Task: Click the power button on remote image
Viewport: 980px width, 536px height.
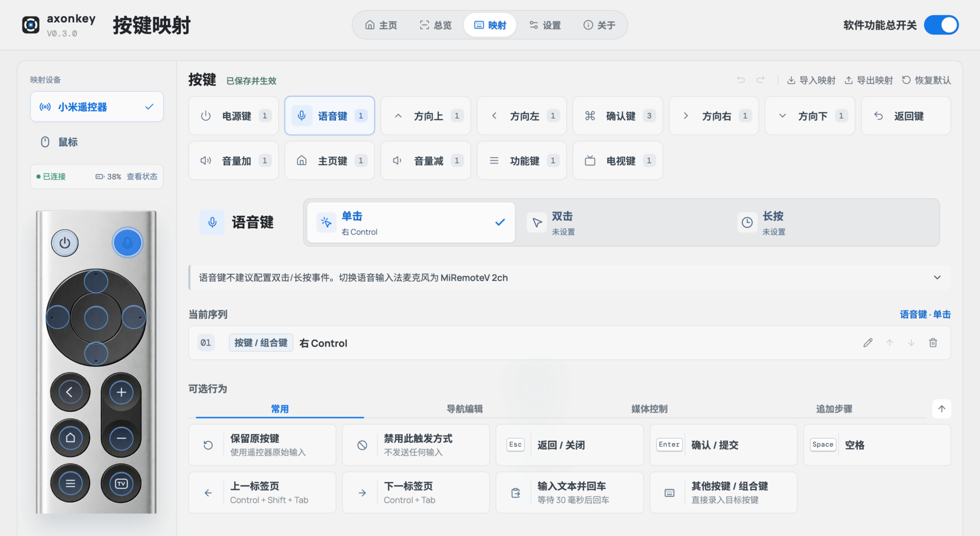Action: 65,243
